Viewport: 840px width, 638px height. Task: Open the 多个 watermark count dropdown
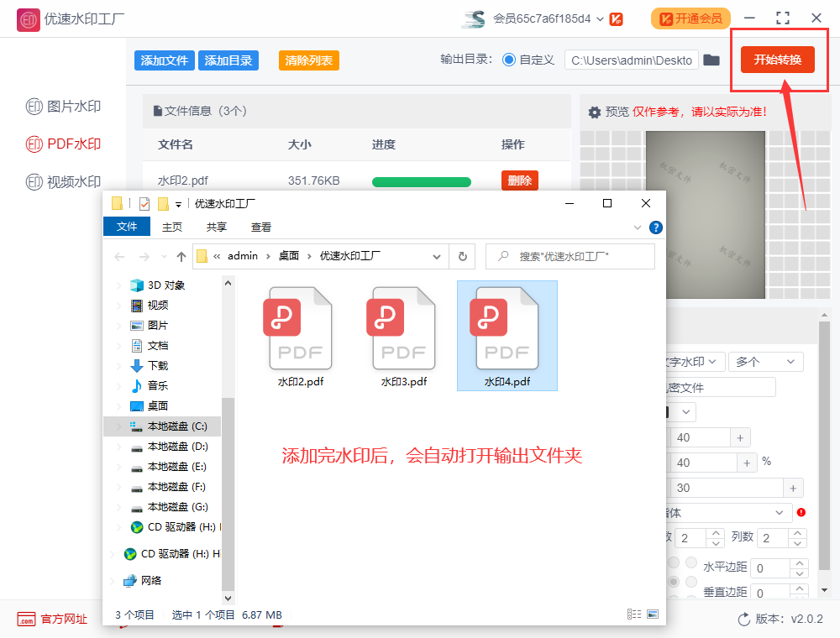(x=765, y=362)
